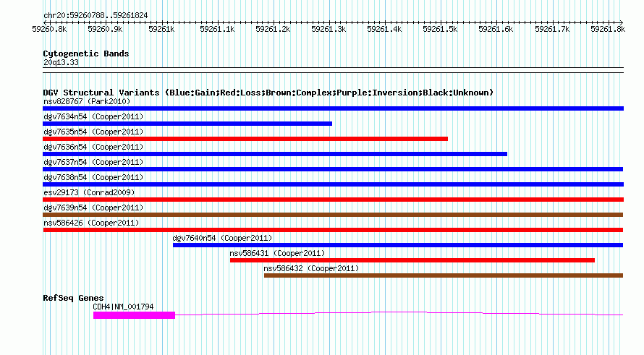The image size is (644, 355).
Task: Select the 20q13.33 band label
Action: point(61,62)
